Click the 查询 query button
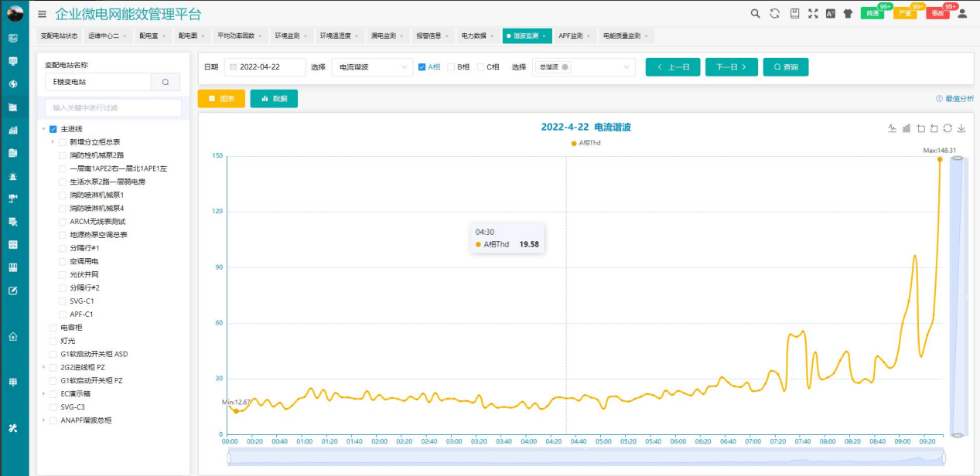Viewport: 980px width, 476px height. pos(785,67)
